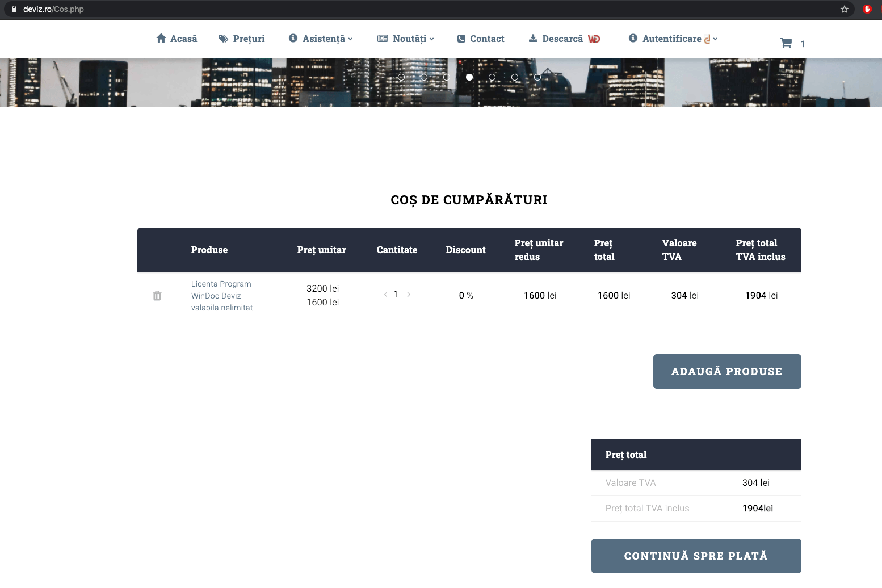Delete the WinDoc Deviz license from cart
Image resolution: width=882 pixels, height=588 pixels.
[157, 296]
